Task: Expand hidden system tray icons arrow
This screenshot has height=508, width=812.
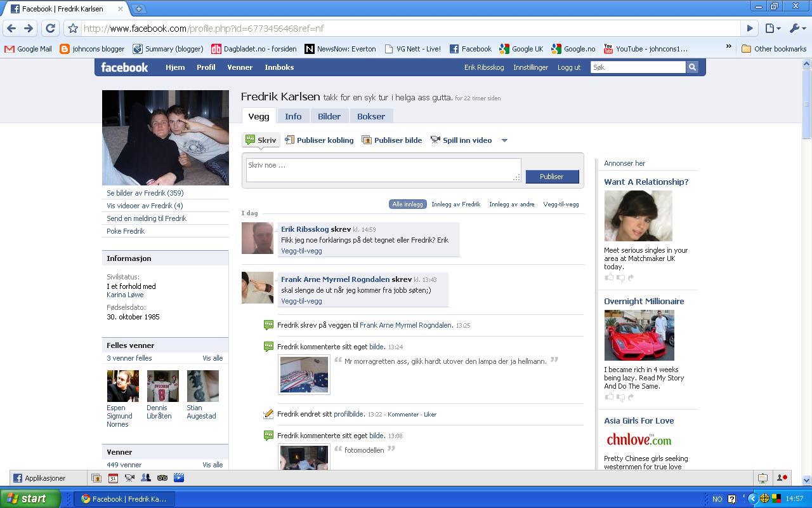Action: [753, 499]
